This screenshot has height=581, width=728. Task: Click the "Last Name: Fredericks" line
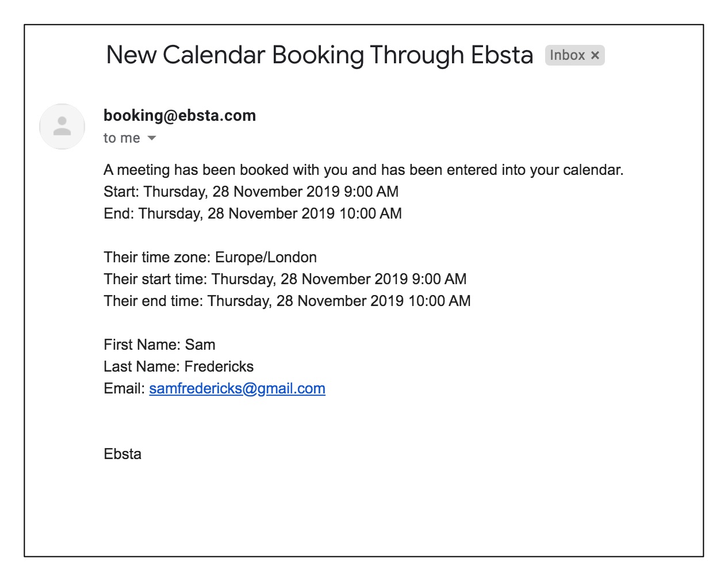coord(178,367)
